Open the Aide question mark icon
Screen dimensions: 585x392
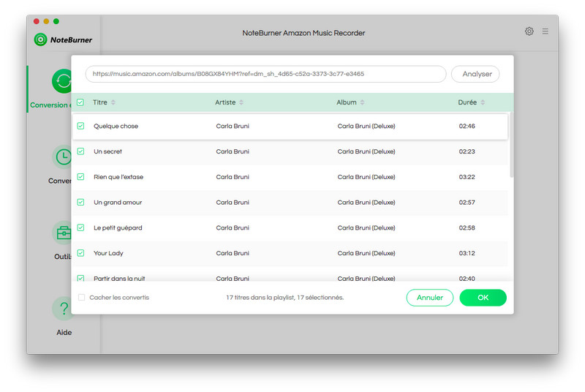pos(63,309)
